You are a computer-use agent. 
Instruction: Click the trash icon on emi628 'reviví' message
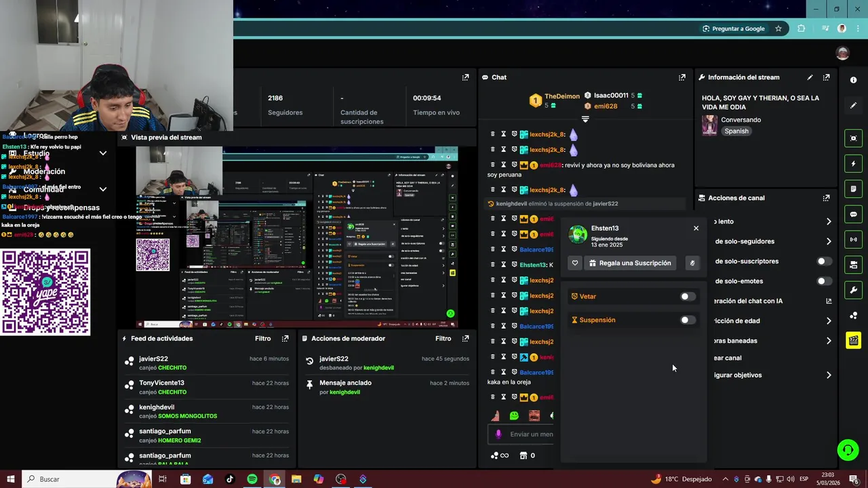point(492,165)
